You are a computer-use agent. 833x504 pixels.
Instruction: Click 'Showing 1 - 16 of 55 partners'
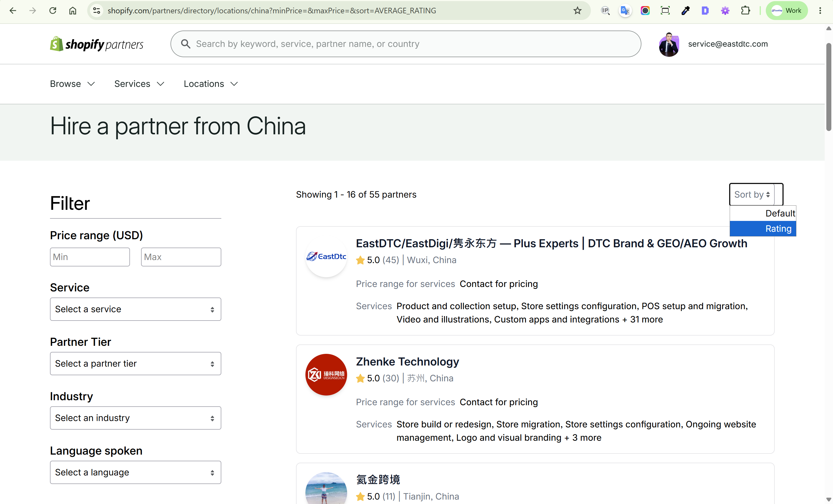356,195
